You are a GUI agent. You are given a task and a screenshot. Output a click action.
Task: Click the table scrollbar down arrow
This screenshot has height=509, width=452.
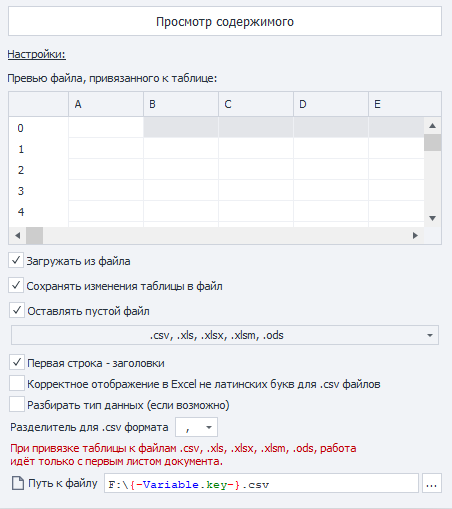[x=433, y=218]
